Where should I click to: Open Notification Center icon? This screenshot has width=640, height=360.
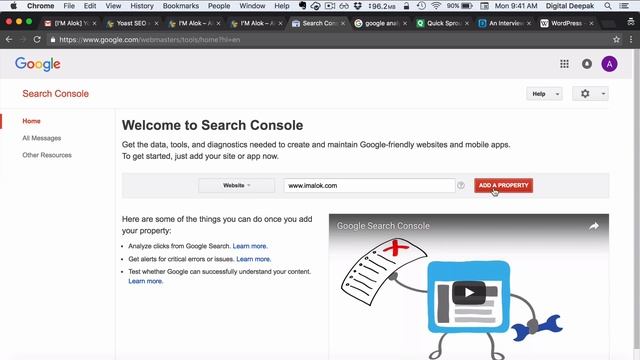[x=624, y=6]
